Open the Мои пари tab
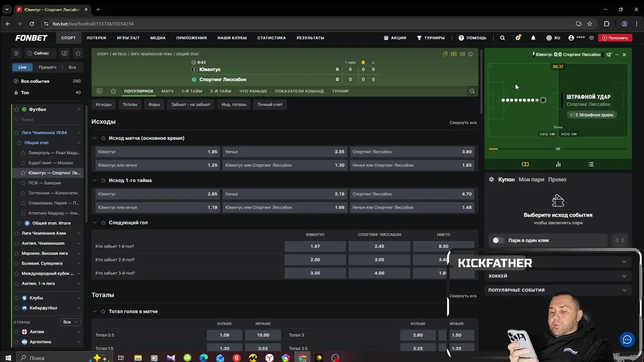Image resolution: width=644 pixels, height=362 pixels. click(x=531, y=179)
